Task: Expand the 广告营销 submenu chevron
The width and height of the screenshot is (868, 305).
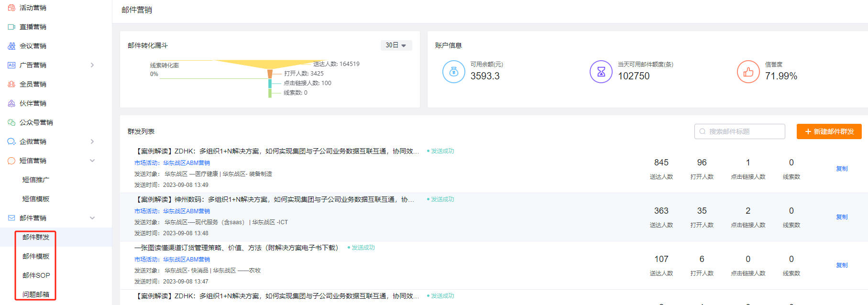Action: point(92,65)
